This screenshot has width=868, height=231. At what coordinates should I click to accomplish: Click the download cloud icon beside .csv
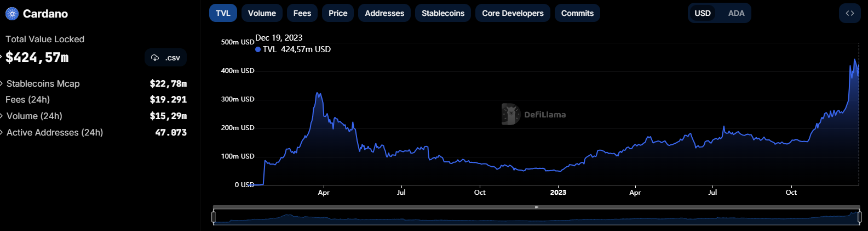pyautogui.click(x=155, y=58)
